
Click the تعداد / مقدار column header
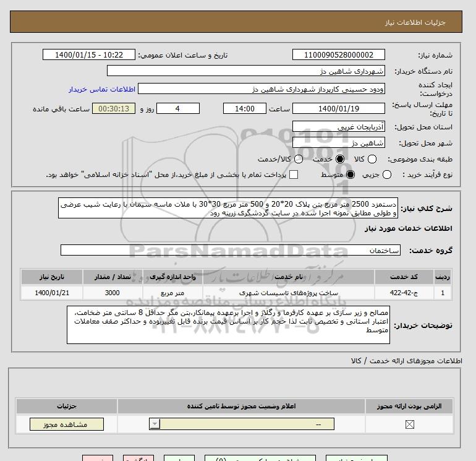coord(113,277)
